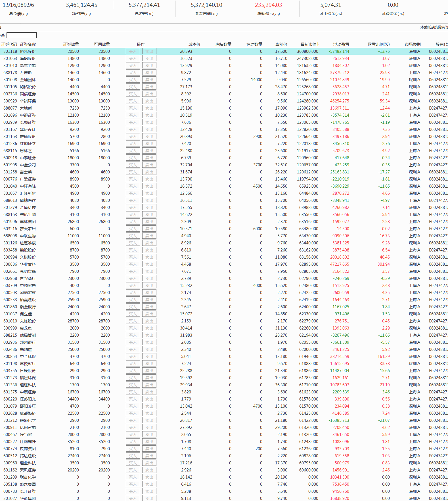Click stock code 688215 for 瑞晟智能
Viewport: 448px width, 501px height.
(10, 335)
